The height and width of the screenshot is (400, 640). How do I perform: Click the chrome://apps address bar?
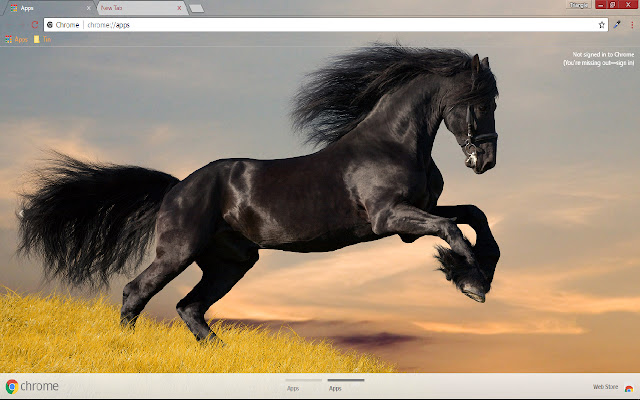[326, 25]
